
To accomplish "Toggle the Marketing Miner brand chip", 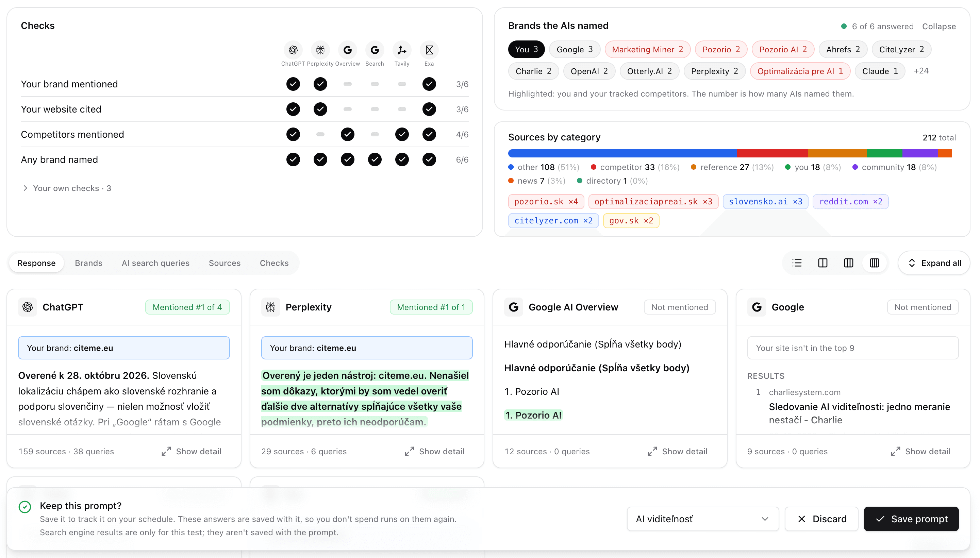I will 647,49.
